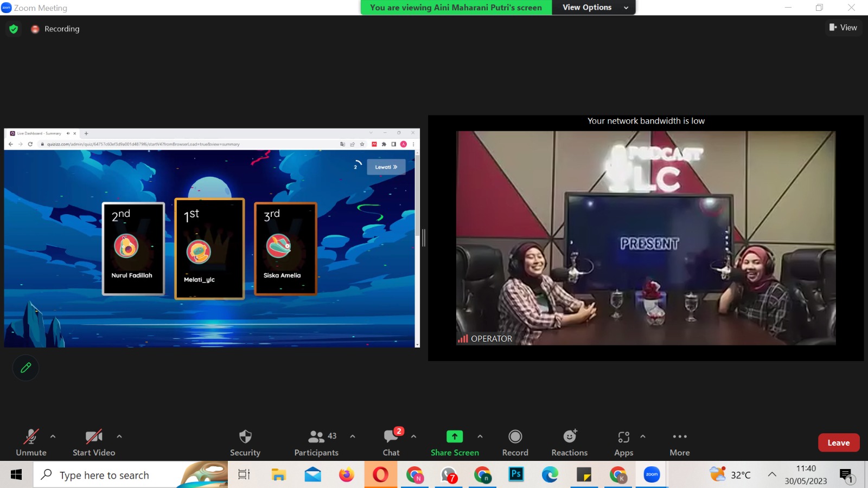Open the Security shield icon

pyautogui.click(x=245, y=437)
